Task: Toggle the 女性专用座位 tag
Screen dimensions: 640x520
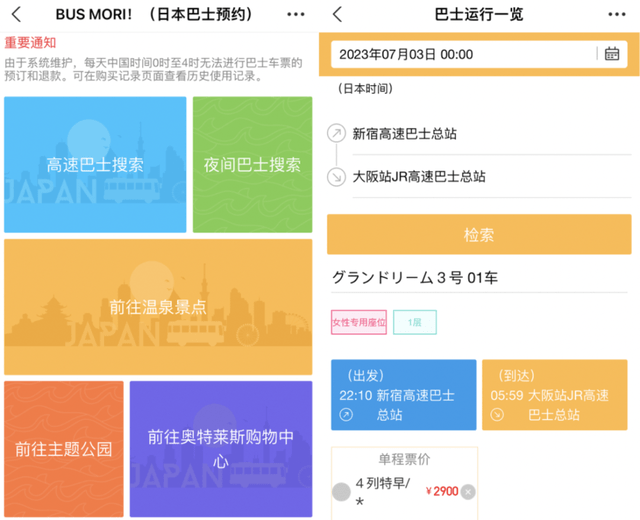Action: [x=359, y=322]
